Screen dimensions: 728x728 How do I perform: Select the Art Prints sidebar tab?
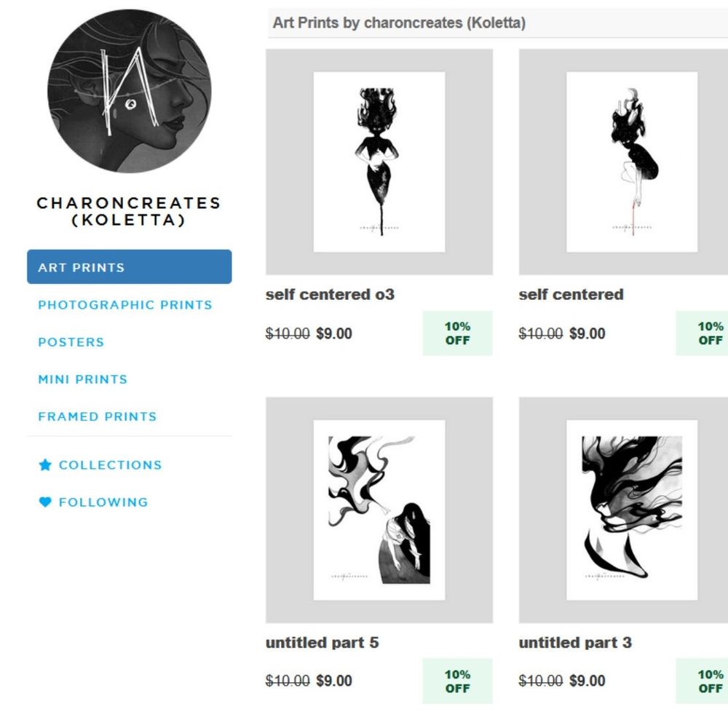(x=129, y=267)
